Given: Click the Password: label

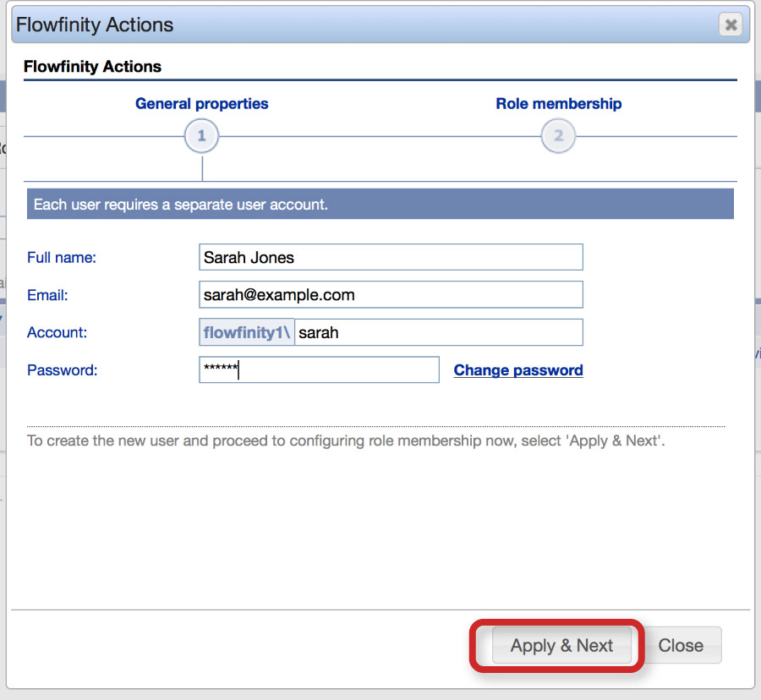Looking at the screenshot, I should pyautogui.click(x=62, y=370).
